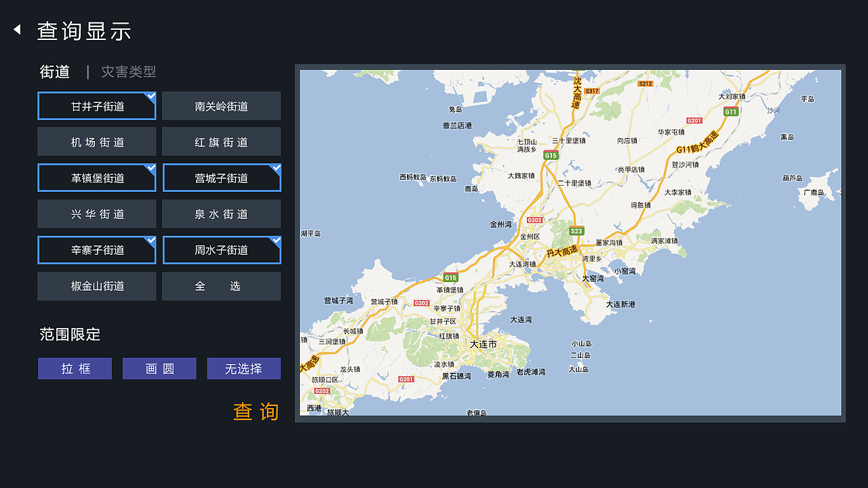The height and width of the screenshot is (488, 868).
Task: Select the 机场街道 option
Action: (97, 142)
